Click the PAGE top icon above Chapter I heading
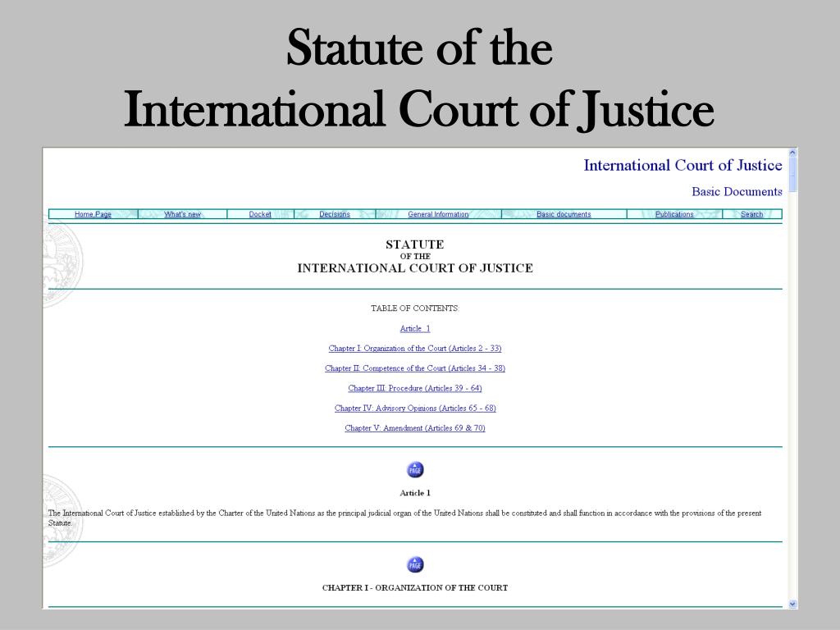Viewport: 840px width, 630px height. (415, 564)
